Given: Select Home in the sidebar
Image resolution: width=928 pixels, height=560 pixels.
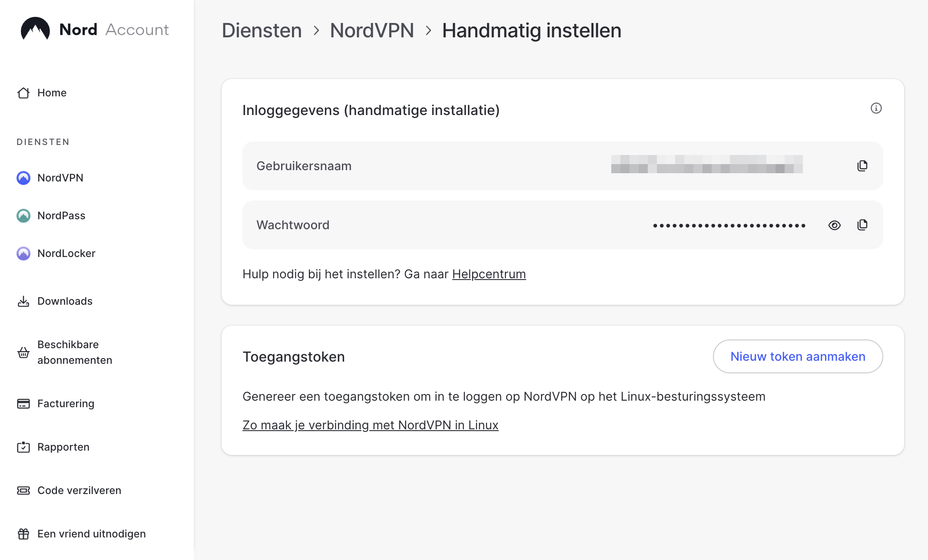Looking at the screenshot, I should tap(52, 92).
